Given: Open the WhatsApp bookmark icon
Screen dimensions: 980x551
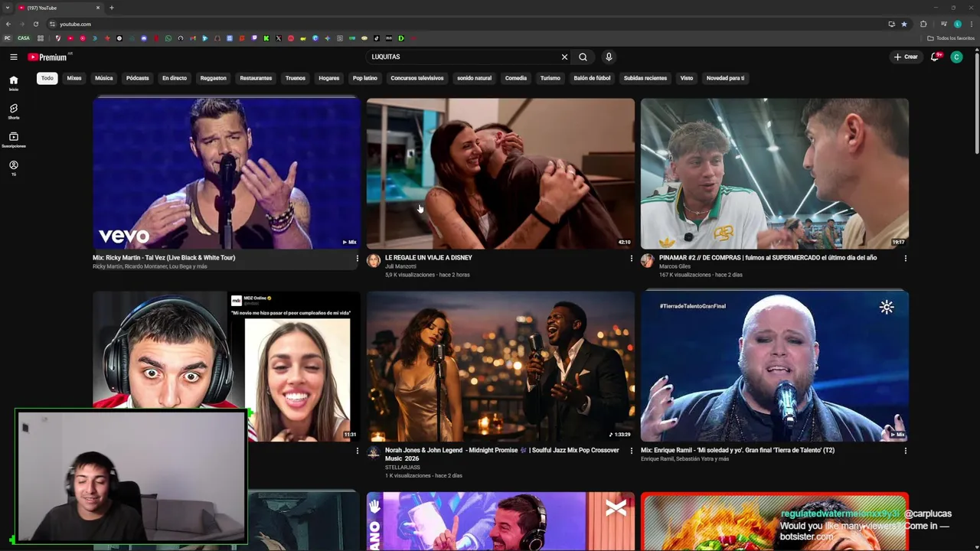Looking at the screenshot, I should pos(168,38).
